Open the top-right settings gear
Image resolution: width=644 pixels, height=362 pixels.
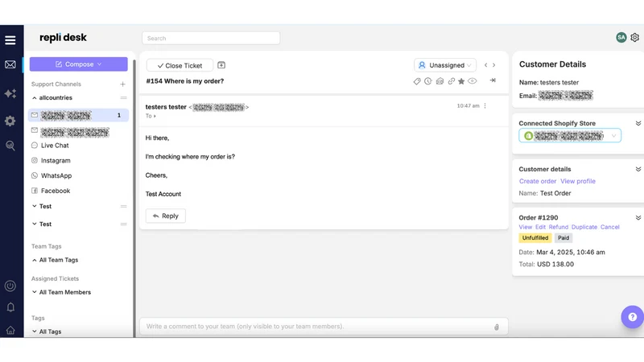click(634, 37)
